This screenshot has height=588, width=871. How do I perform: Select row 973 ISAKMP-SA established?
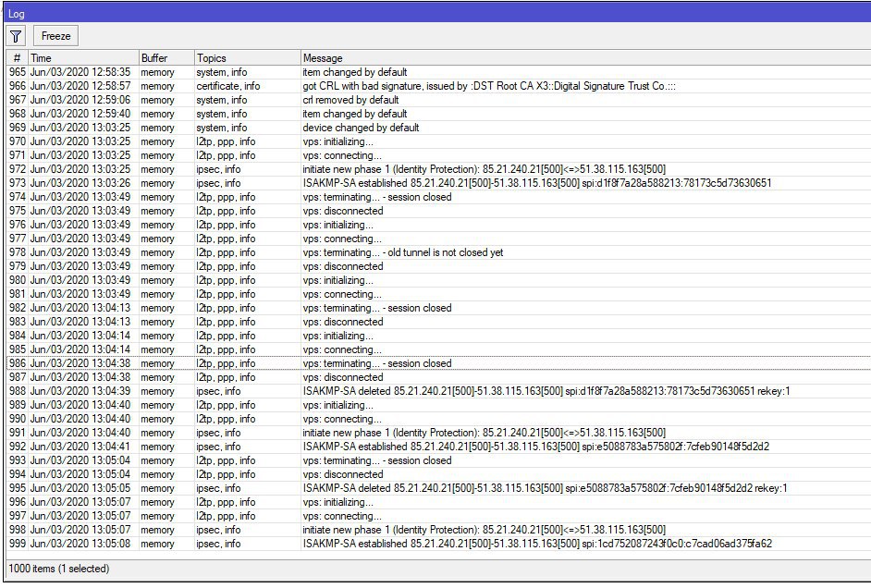[x=439, y=183]
